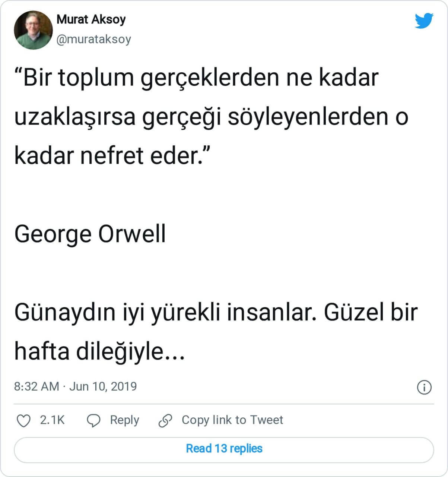Open the @murataksoy handle link

(x=93, y=39)
